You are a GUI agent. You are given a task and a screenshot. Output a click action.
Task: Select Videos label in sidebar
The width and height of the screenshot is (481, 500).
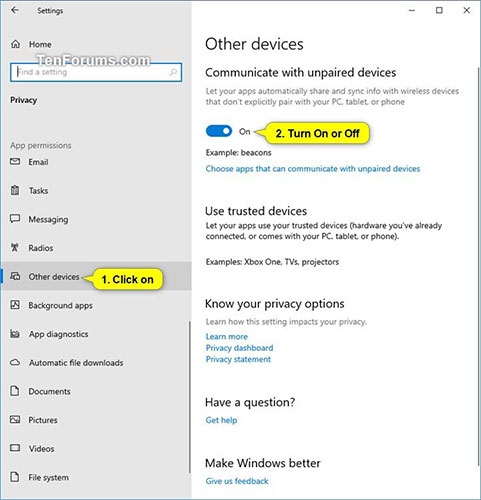coord(41,449)
